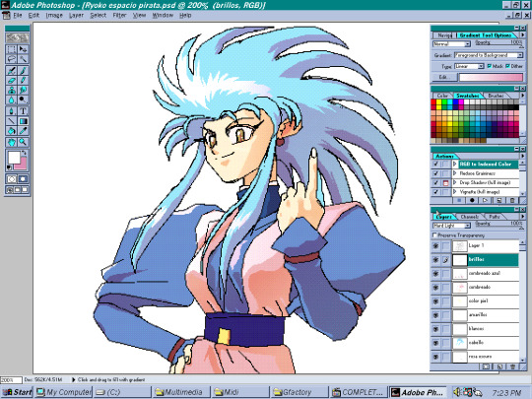Hide the brillos layer
This screenshot has height=399, width=532.
point(436,259)
